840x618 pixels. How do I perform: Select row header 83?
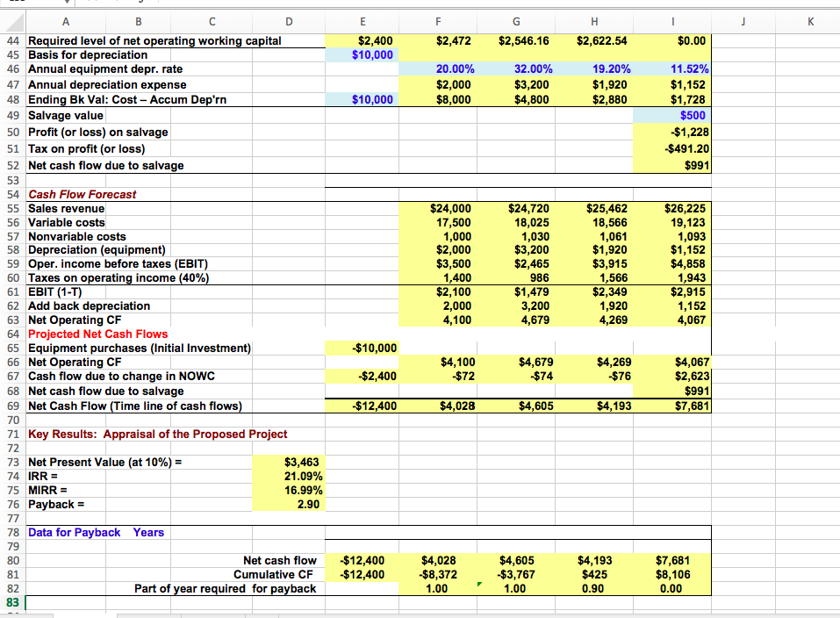pyautogui.click(x=12, y=603)
